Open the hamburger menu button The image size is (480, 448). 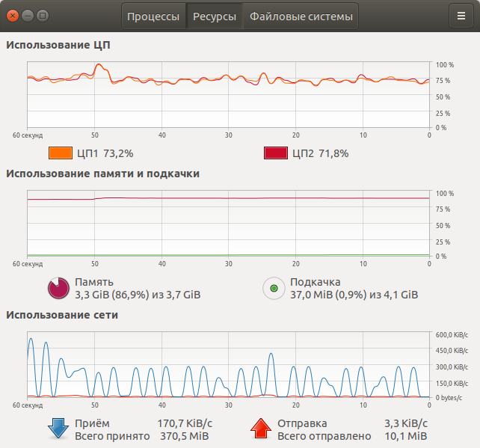[461, 16]
